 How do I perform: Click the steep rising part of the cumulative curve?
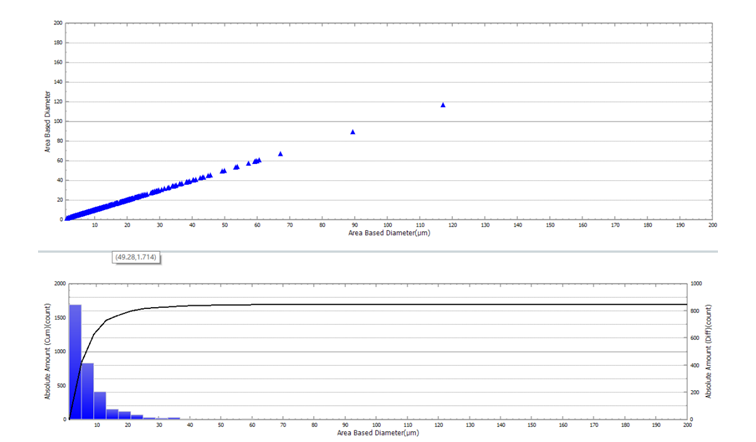tap(81, 367)
